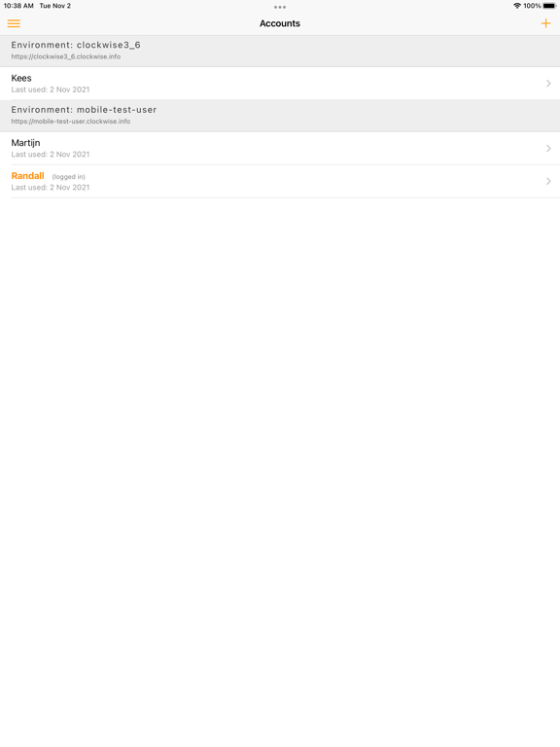Open the chevron next to Kees

click(548, 84)
